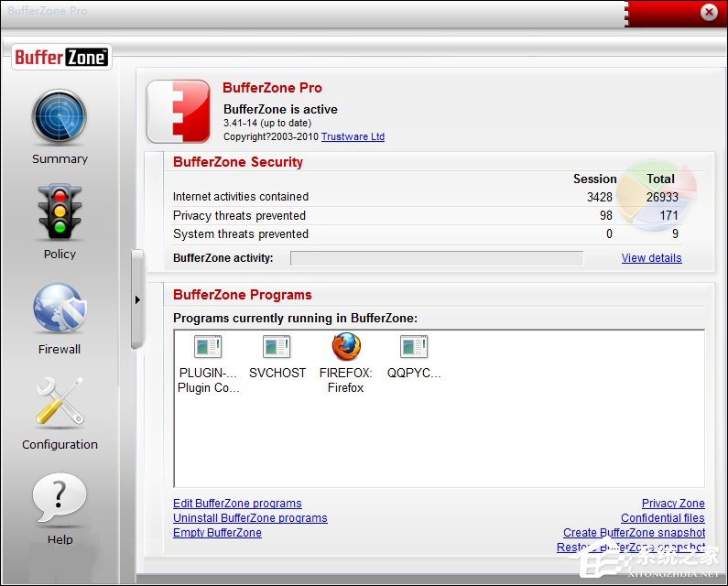
Task: Click the BufferZone logo badge
Action: point(61,57)
